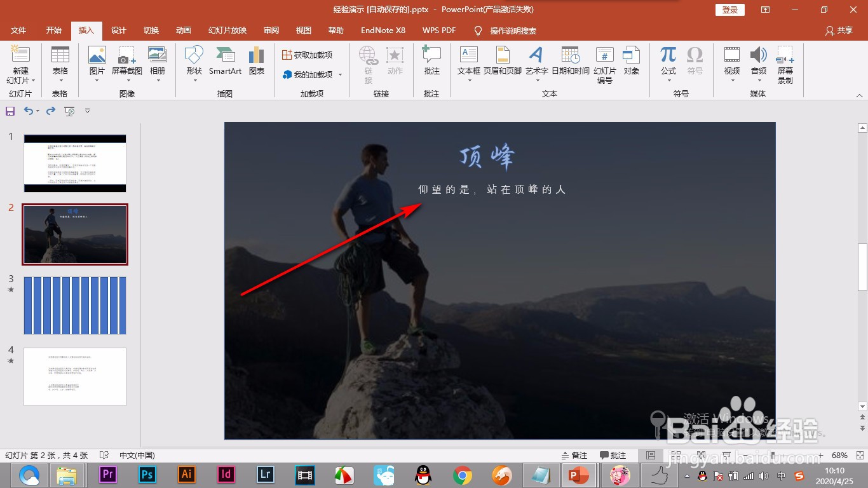Switch to reading view
868x488 pixels.
(x=700, y=456)
